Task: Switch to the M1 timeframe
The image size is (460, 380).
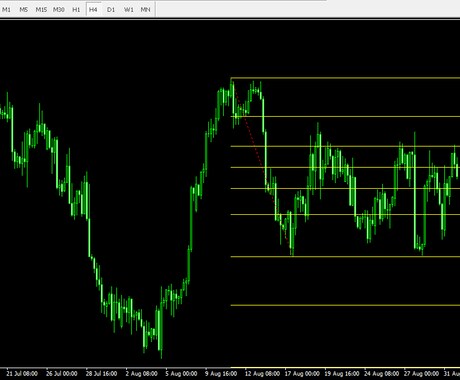Action: (x=6, y=10)
